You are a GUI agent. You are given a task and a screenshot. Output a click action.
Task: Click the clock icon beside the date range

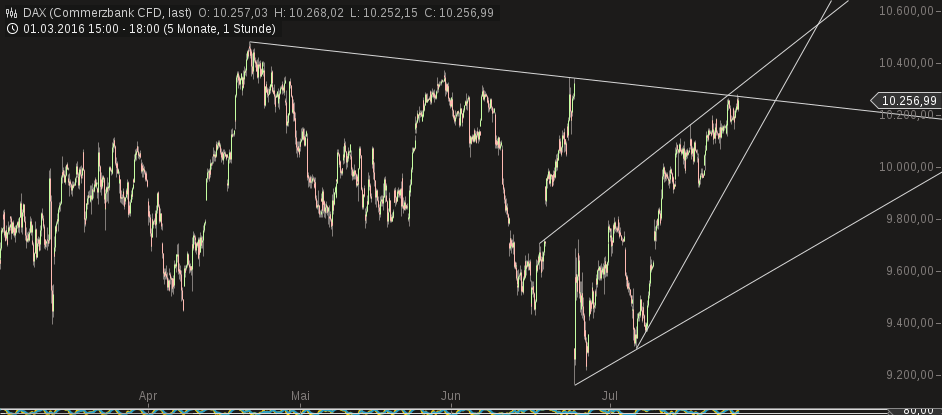coord(11,29)
